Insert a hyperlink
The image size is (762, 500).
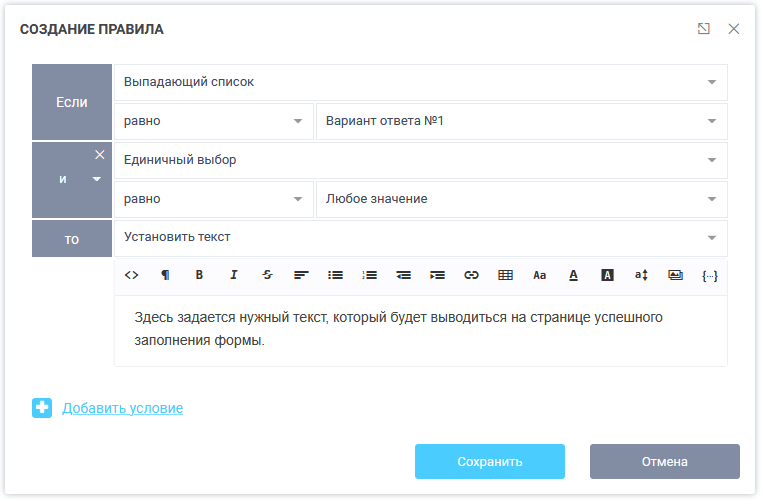[471, 276]
